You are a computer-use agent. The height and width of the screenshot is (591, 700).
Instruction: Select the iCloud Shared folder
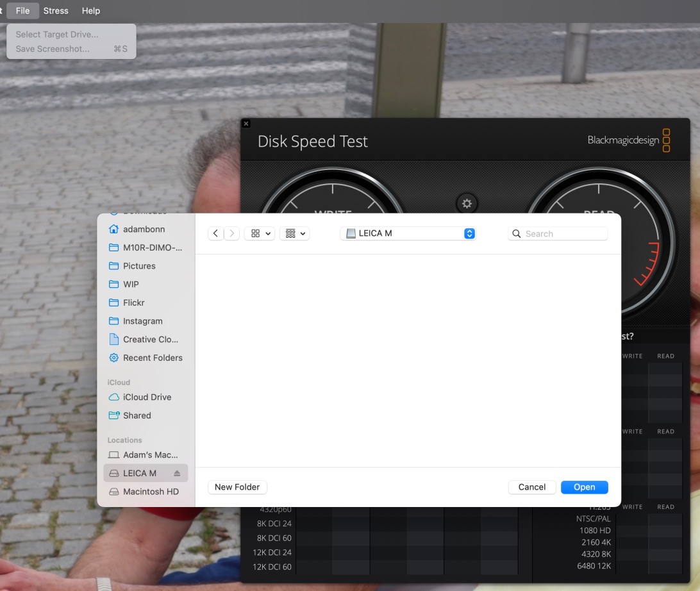pyautogui.click(x=137, y=415)
